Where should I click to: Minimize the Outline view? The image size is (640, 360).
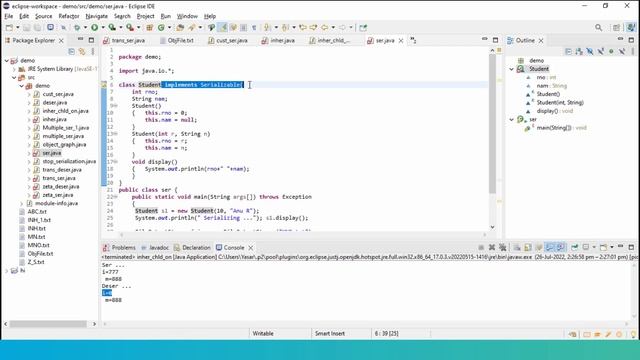pos(620,40)
